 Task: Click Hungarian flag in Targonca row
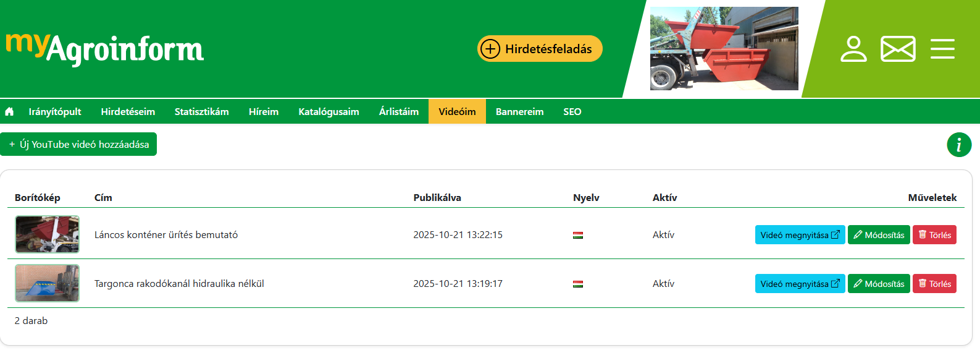tap(578, 284)
